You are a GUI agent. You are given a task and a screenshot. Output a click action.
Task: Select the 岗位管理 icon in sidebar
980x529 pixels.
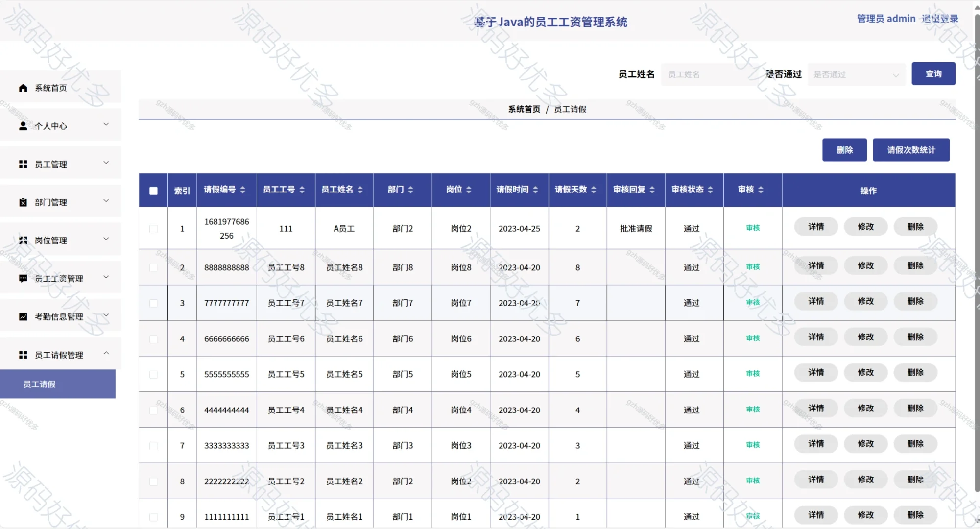pos(22,240)
